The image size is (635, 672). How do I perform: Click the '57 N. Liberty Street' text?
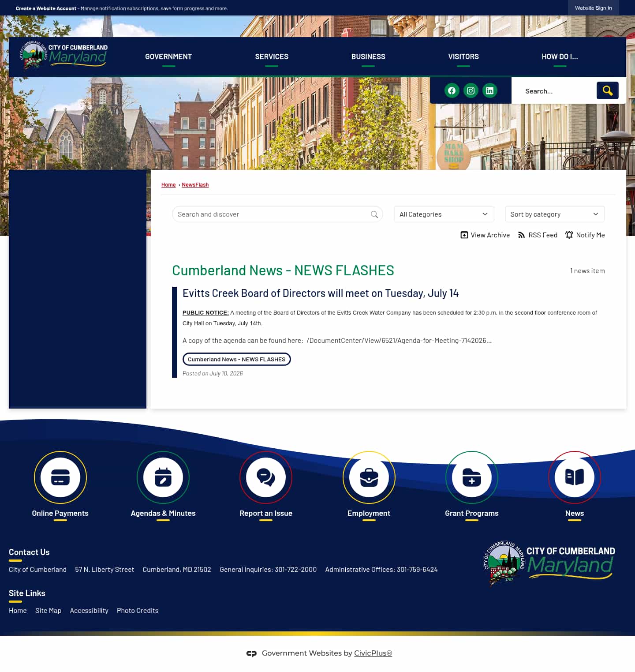(x=105, y=570)
